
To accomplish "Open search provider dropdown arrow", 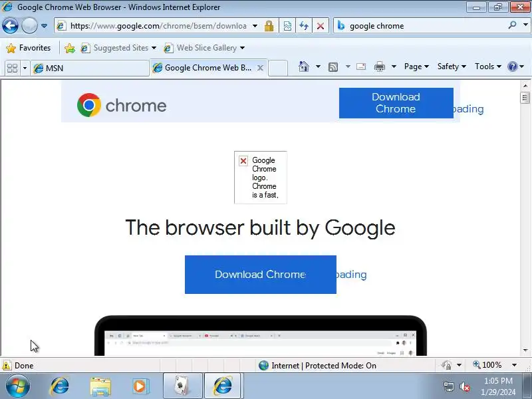I will click(x=525, y=25).
